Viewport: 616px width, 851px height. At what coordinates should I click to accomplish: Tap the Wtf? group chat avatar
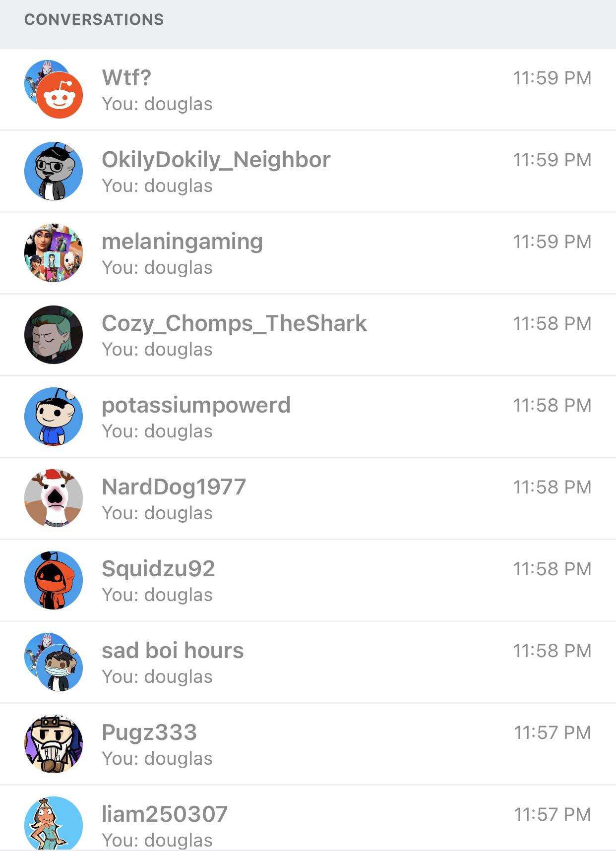tap(54, 89)
